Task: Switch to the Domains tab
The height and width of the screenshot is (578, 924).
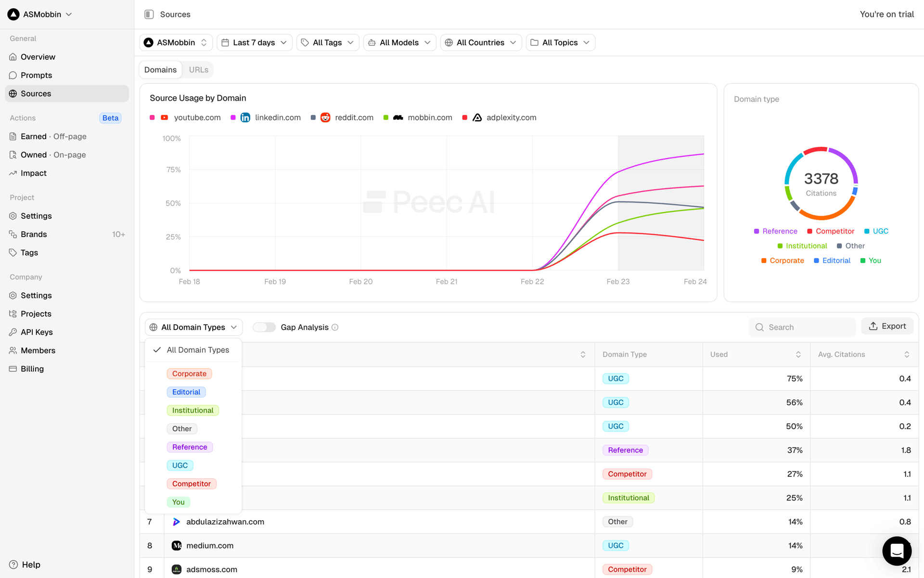Action: [161, 70]
